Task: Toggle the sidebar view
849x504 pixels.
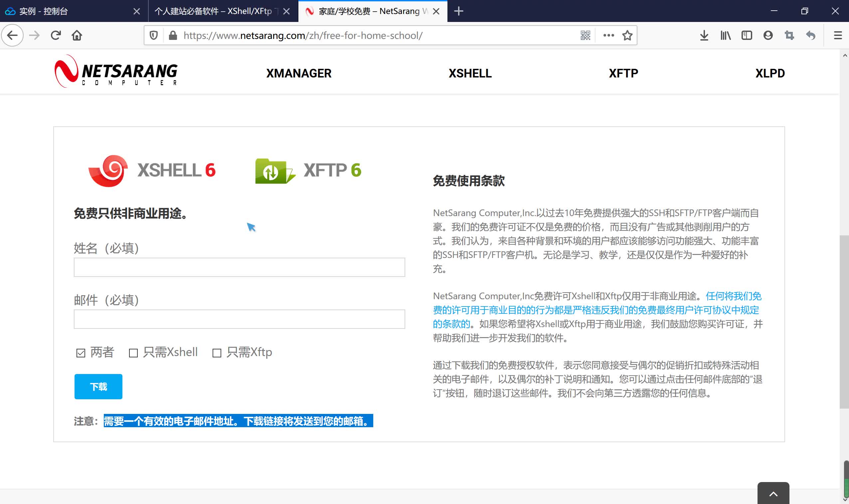Action: tap(747, 35)
